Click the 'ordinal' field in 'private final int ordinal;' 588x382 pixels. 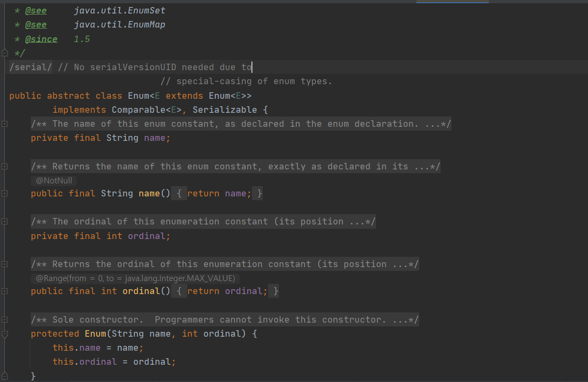(147, 236)
